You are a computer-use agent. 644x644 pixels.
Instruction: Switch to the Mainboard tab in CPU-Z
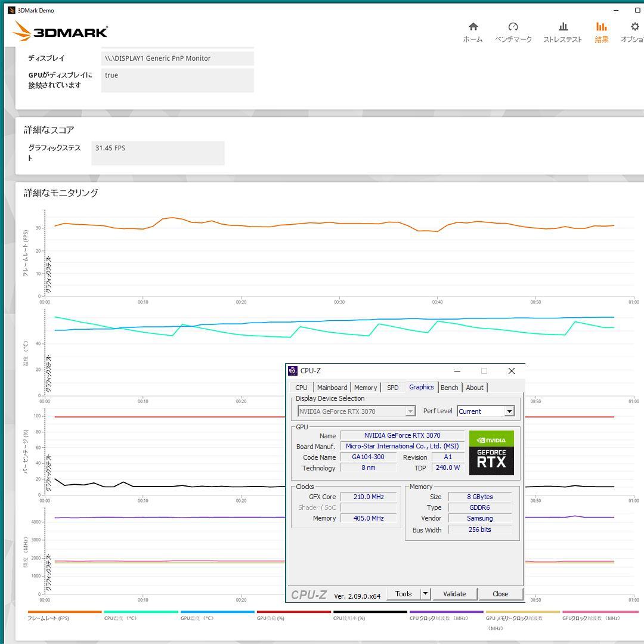point(332,388)
